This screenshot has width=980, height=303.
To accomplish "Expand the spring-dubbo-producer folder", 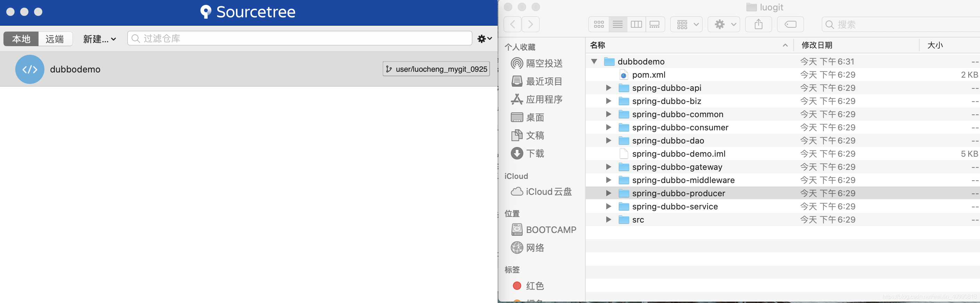I will click(x=608, y=193).
